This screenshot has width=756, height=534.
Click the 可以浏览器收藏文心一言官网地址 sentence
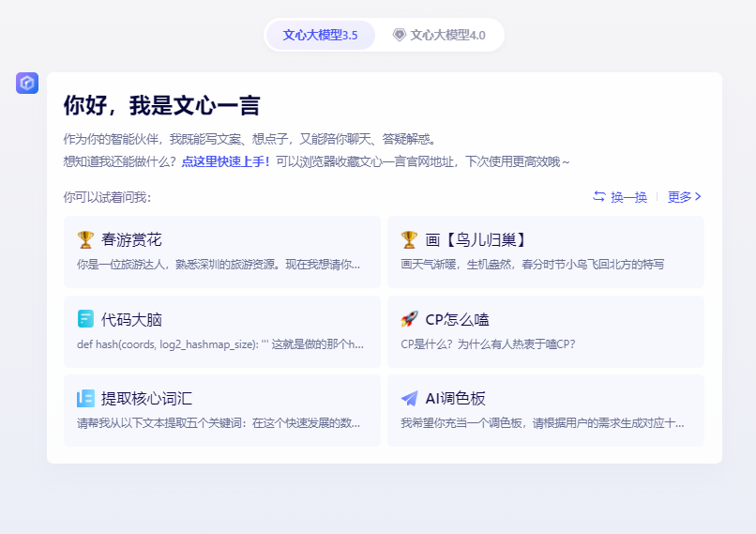pos(423,161)
